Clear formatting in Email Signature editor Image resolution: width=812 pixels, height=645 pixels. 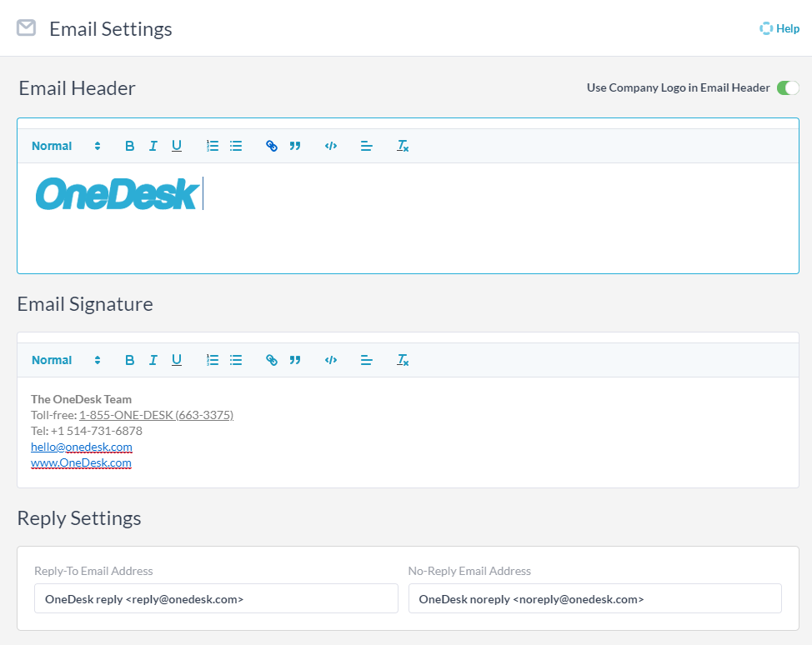[x=403, y=360]
